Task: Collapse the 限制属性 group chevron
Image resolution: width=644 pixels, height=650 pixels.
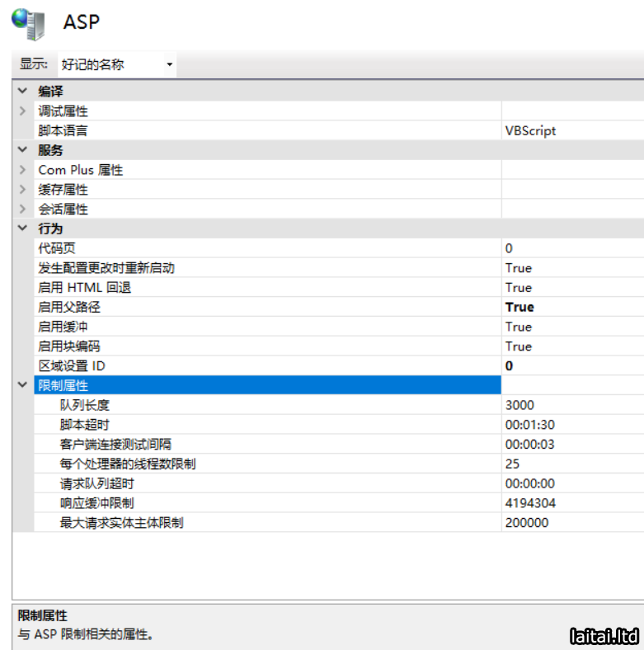Action: click(x=22, y=385)
